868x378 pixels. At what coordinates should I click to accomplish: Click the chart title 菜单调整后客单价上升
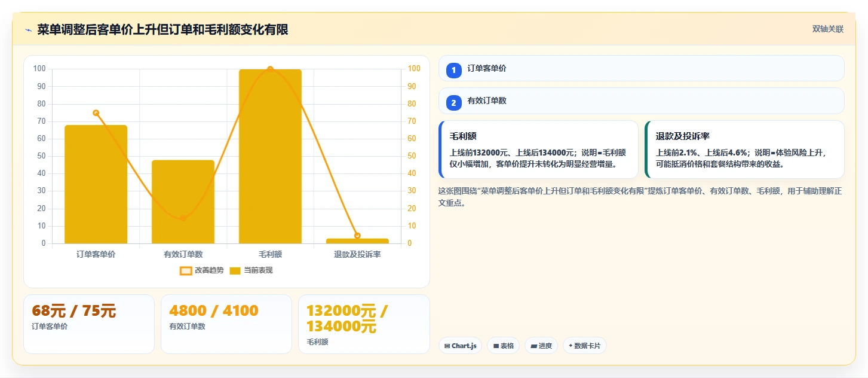pyautogui.click(x=162, y=29)
